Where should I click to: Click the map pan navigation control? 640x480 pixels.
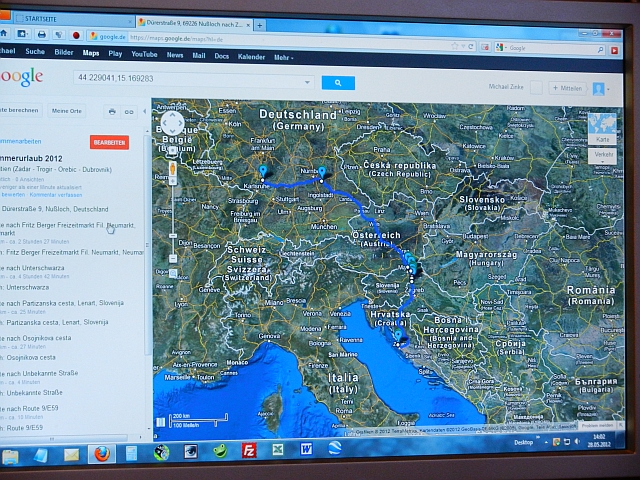[172, 122]
